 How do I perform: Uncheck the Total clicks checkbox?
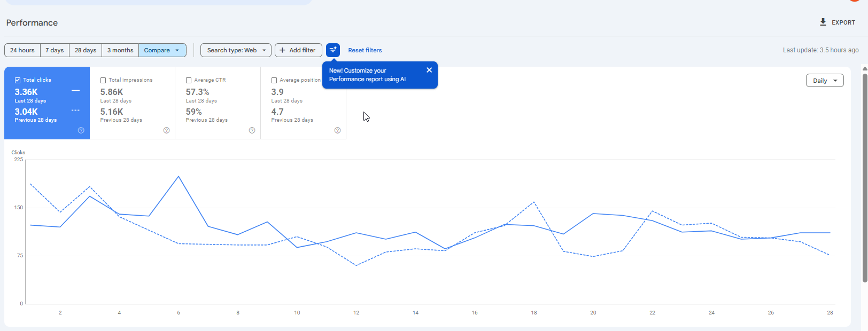click(18, 80)
